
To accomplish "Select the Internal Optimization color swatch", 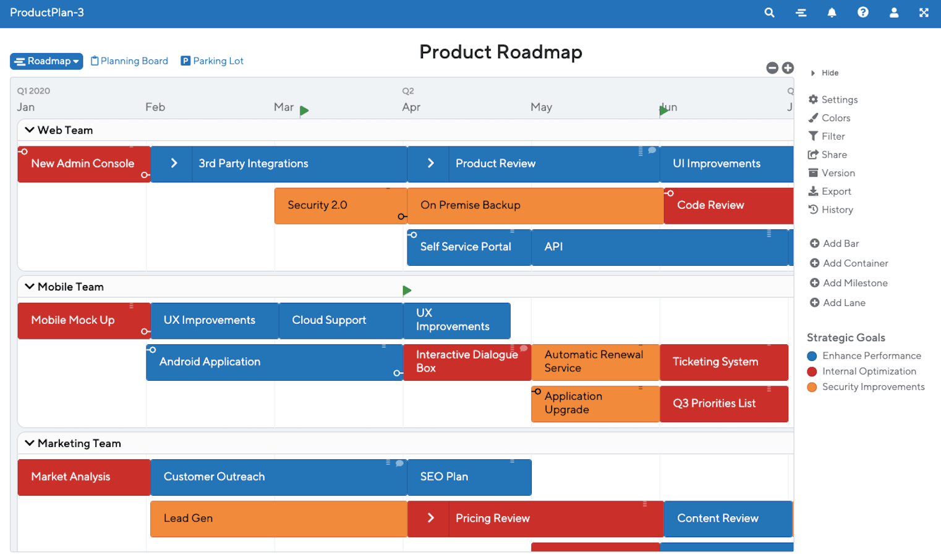I will (811, 371).
